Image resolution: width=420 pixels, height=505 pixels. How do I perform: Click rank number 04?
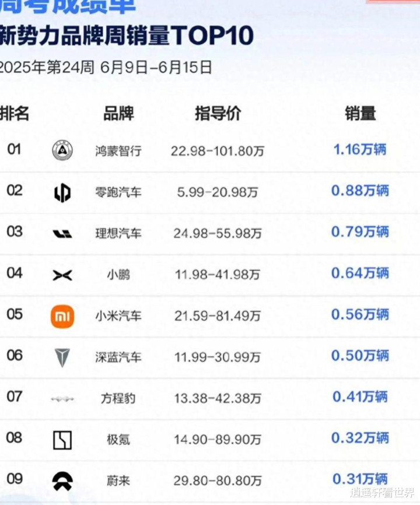[15, 273]
